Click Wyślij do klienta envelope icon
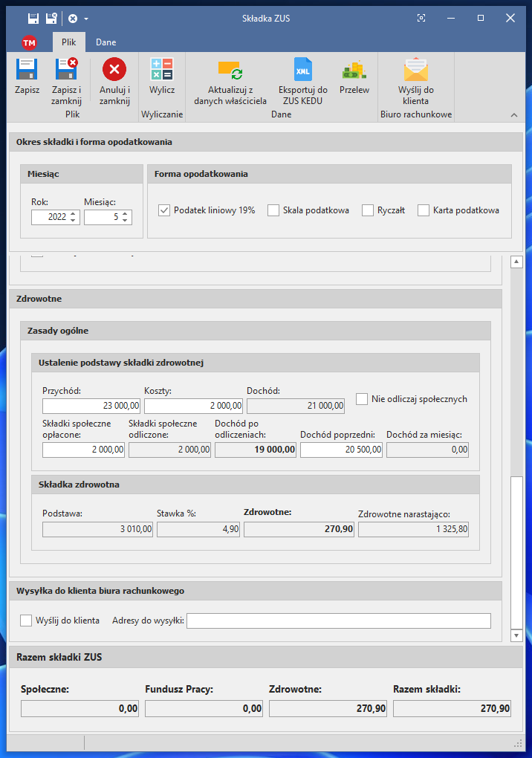This screenshot has width=532, height=758. click(x=416, y=71)
